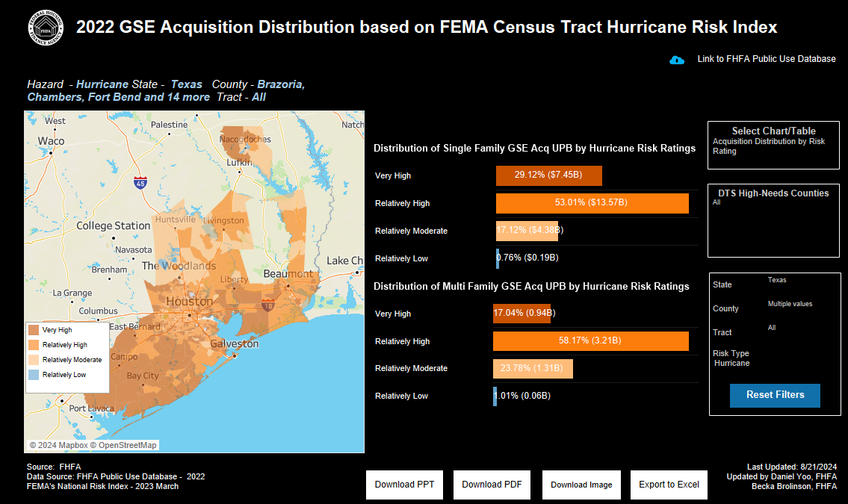Click the Huntsville label on the map
848x504 pixels.
176,220
